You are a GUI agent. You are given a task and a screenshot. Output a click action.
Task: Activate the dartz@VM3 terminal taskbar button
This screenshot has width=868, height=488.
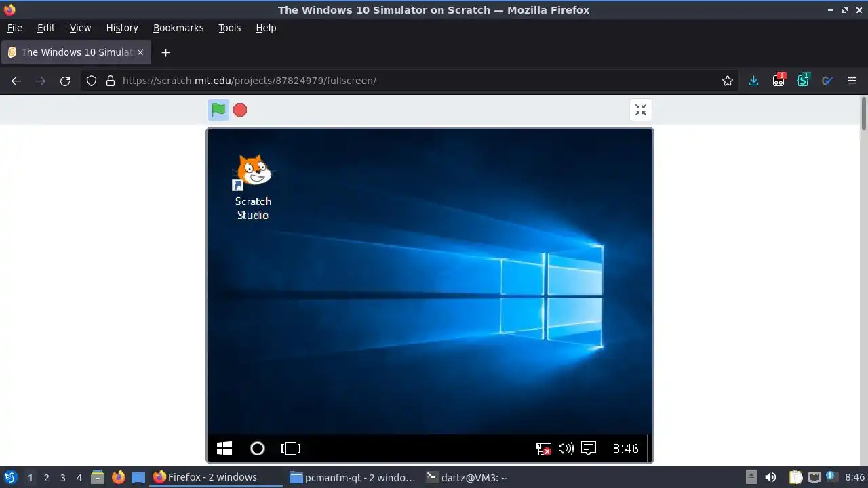pos(488,477)
